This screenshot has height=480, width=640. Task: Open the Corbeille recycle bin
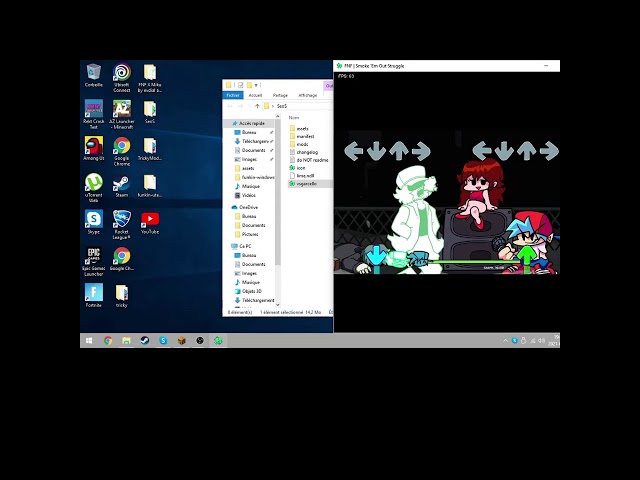tap(93, 73)
